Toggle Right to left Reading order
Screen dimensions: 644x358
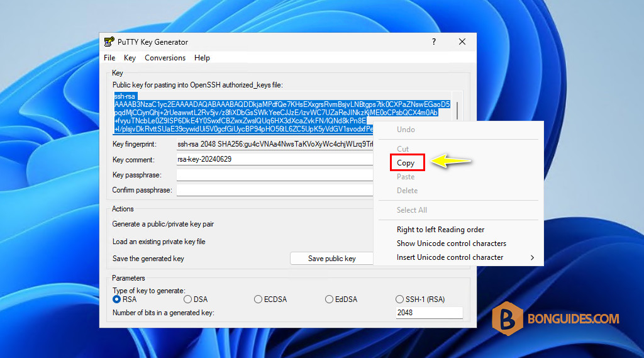coord(440,230)
